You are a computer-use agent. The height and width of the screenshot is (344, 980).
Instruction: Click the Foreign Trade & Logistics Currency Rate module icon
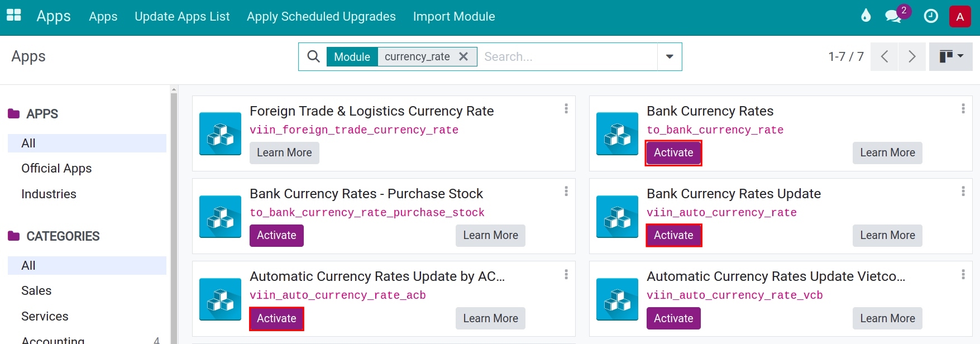pyautogui.click(x=220, y=133)
